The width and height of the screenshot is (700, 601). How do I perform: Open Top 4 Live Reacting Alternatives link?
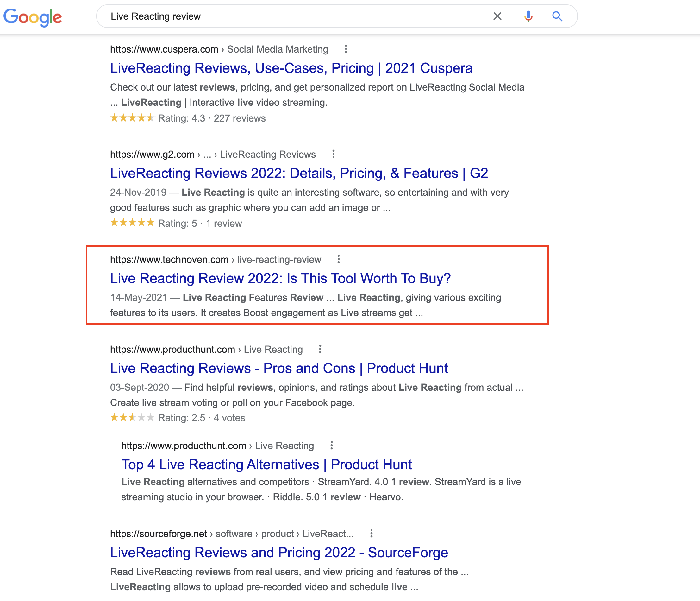(266, 465)
